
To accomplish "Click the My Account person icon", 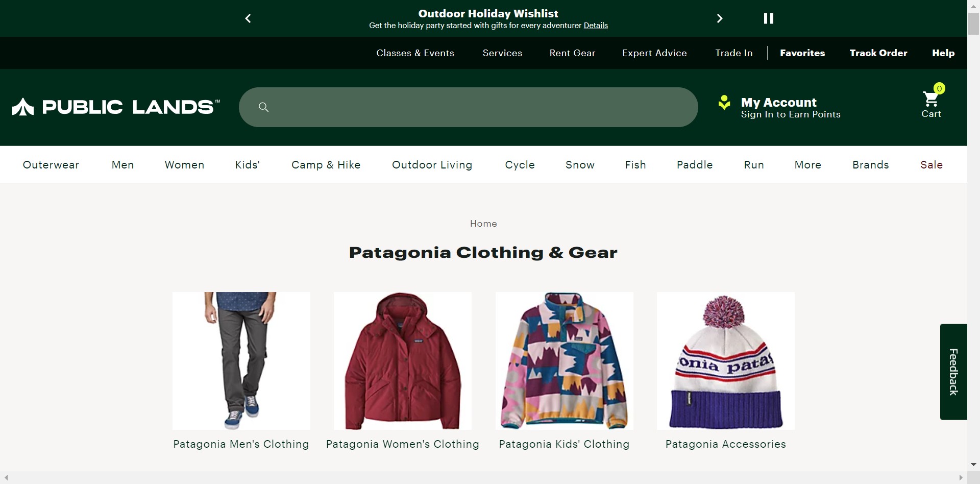I will pos(724,103).
